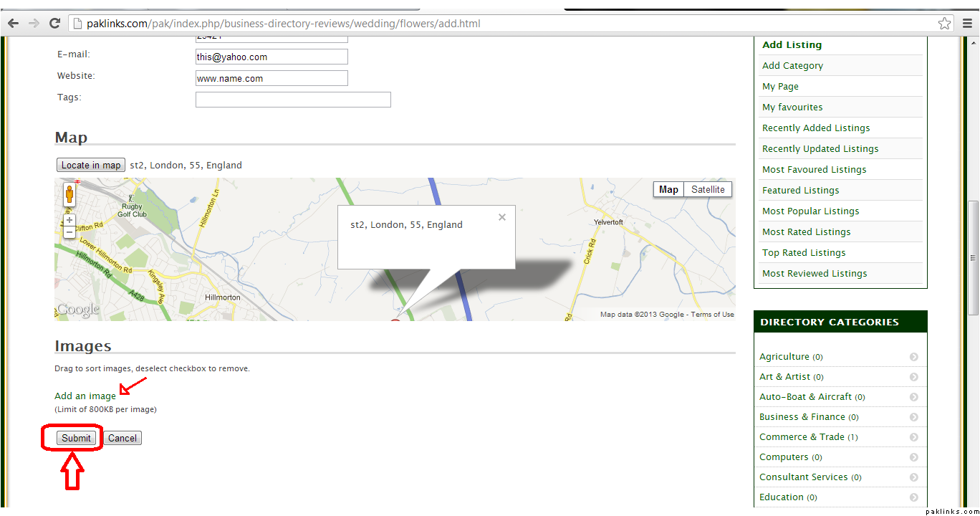Image resolution: width=980 pixels, height=516 pixels.
Task: Click the Add an image link
Action: pyautogui.click(x=85, y=396)
